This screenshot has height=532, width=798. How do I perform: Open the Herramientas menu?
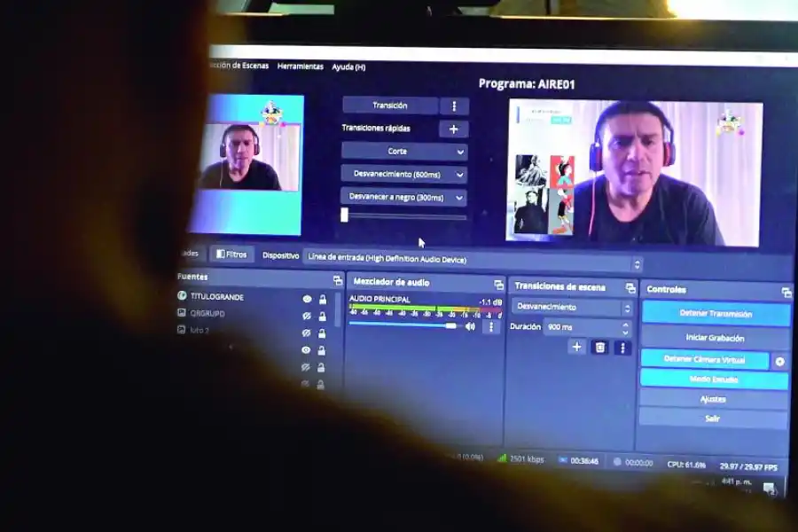(300, 66)
